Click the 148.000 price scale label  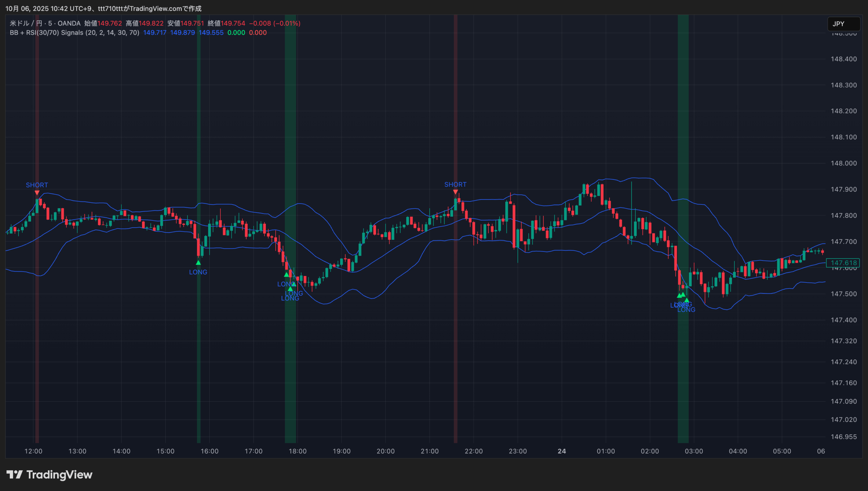843,163
